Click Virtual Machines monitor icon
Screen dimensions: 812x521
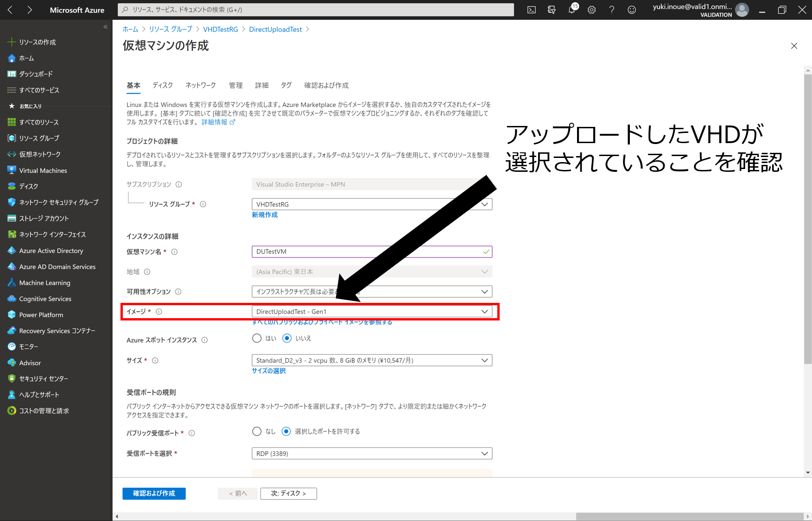tap(12, 170)
